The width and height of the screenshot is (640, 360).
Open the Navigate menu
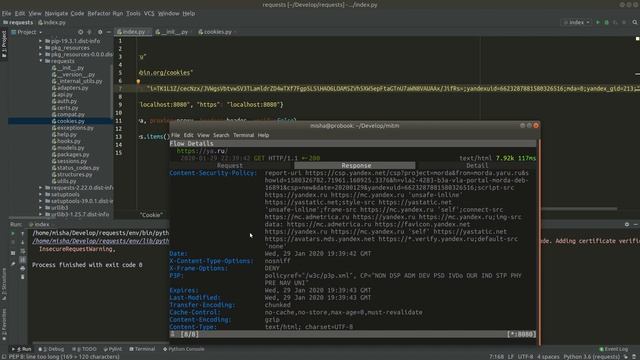pyautogui.click(x=56, y=13)
